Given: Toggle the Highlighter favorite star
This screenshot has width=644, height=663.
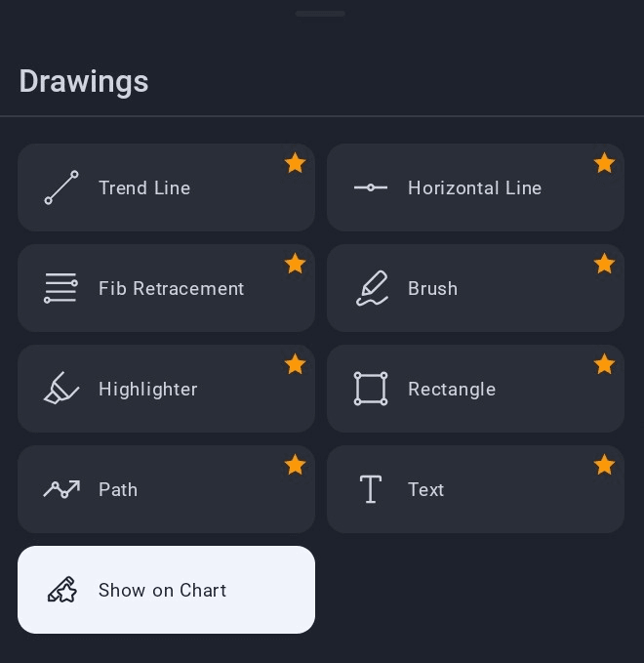Looking at the screenshot, I should pos(295,364).
